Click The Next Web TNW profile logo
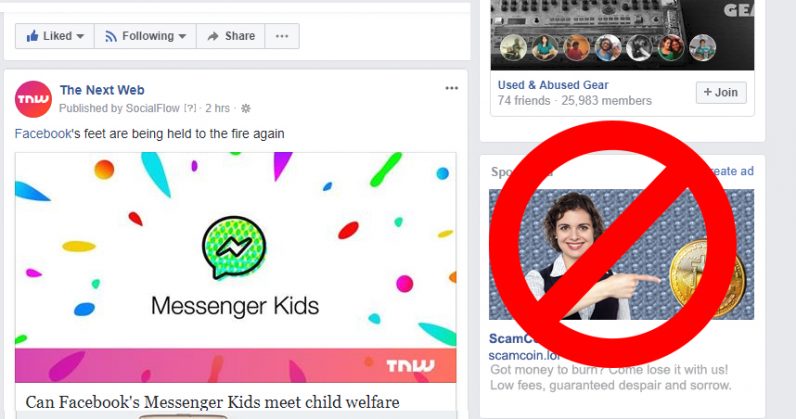Screen dimensions: 796x419 (x=33, y=99)
